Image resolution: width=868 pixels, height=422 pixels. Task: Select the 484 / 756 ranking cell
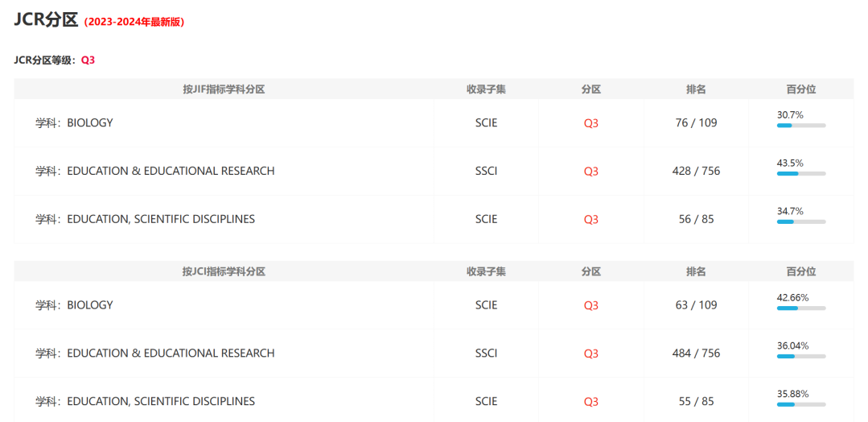pyautogui.click(x=696, y=354)
